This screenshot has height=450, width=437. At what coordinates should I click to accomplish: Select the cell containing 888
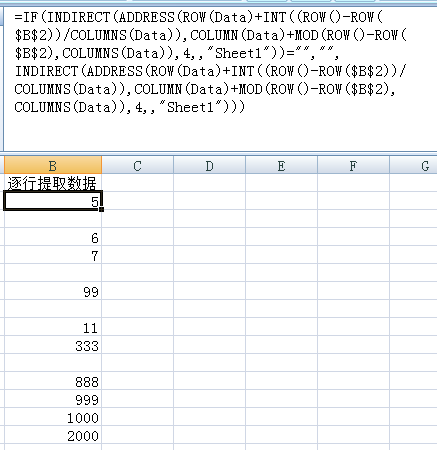coord(53,381)
